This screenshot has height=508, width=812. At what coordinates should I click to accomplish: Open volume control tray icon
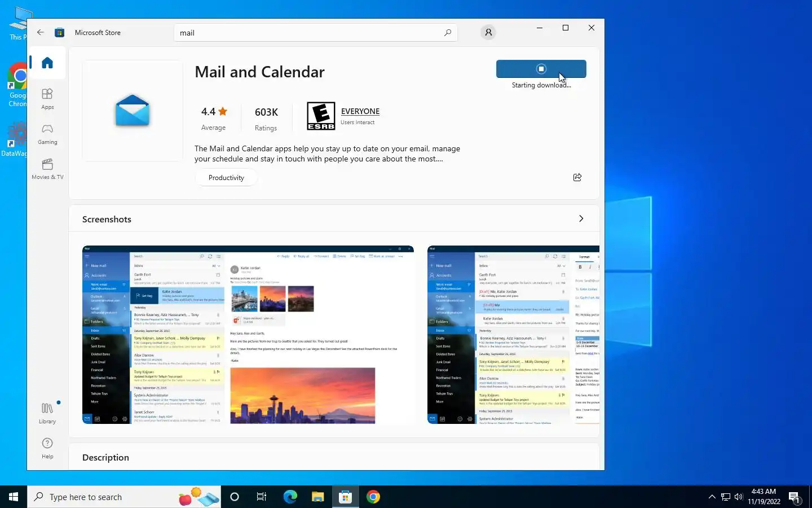pos(739,497)
